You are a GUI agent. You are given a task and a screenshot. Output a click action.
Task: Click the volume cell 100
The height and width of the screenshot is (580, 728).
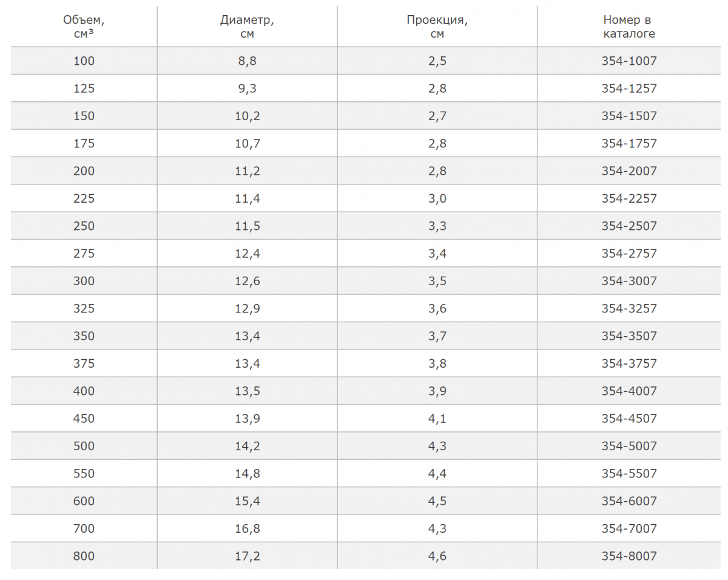click(x=84, y=61)
